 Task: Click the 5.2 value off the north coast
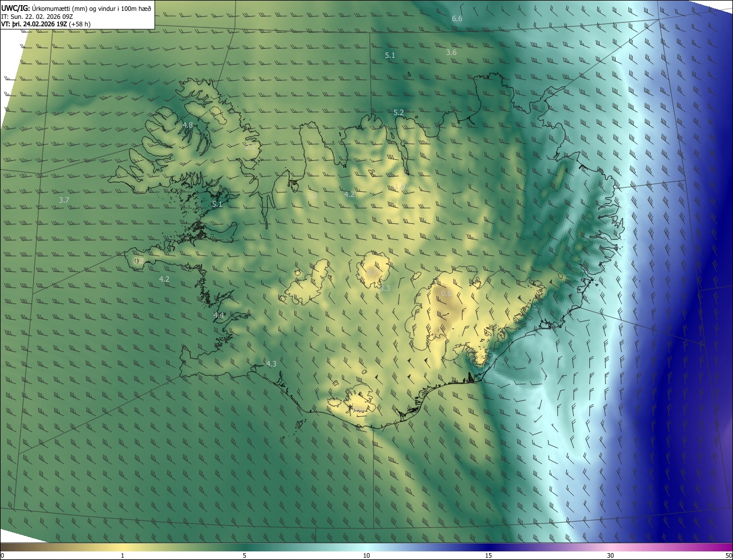[x=399, y=113]
